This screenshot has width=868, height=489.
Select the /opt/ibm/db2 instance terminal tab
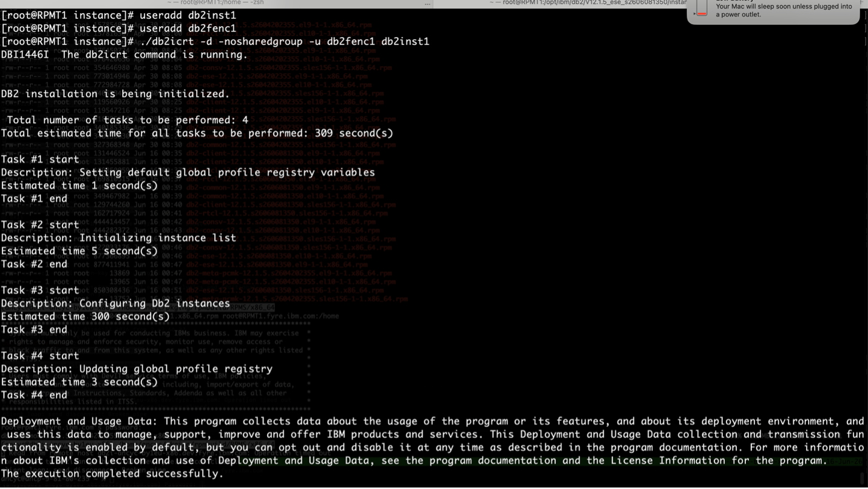588,3
